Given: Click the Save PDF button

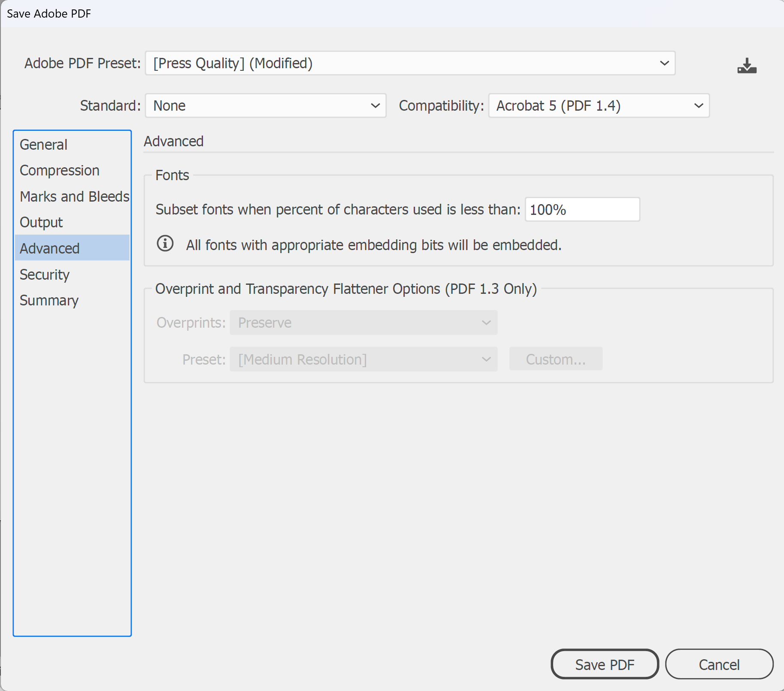Looking at the screenshot, I should 605,664.
